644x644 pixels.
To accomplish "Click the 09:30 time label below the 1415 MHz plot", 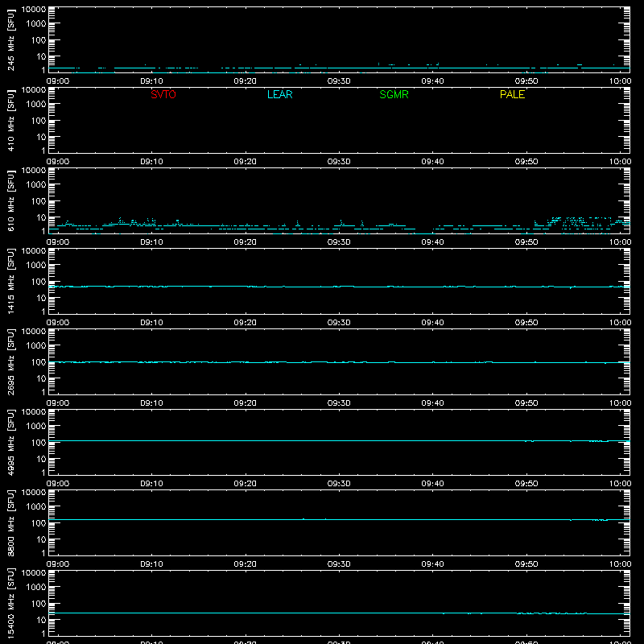I will coord(339,323).
